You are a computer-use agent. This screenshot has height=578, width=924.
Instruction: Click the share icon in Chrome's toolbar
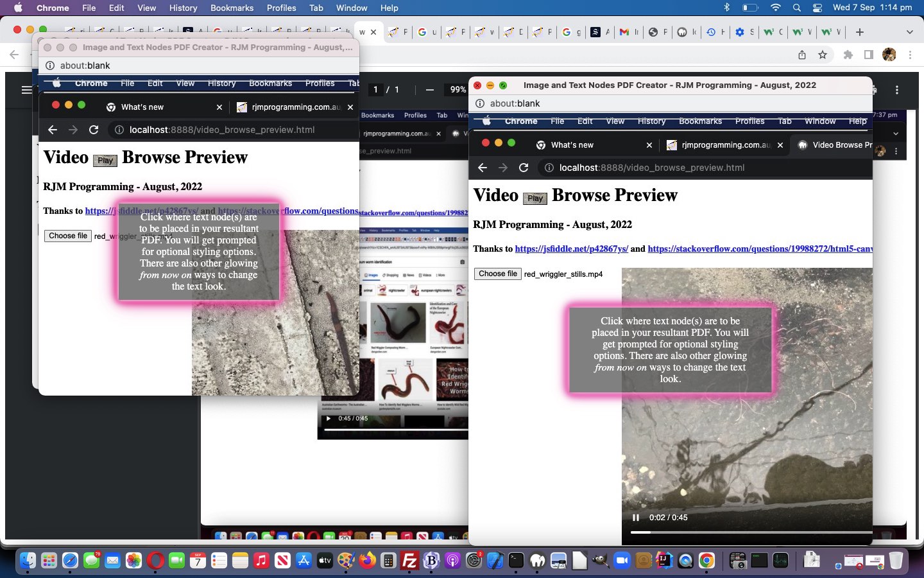(x=802, y=55)
